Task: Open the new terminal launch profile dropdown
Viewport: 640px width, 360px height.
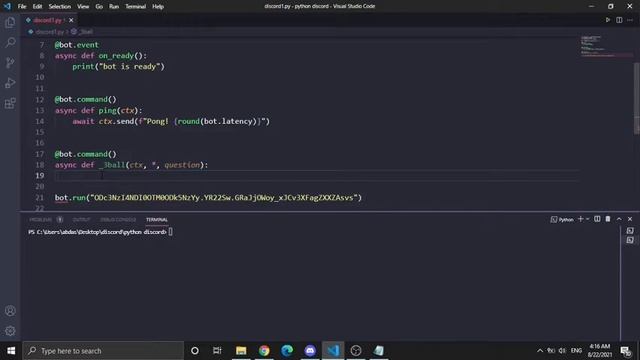Action: pos(588,219)
